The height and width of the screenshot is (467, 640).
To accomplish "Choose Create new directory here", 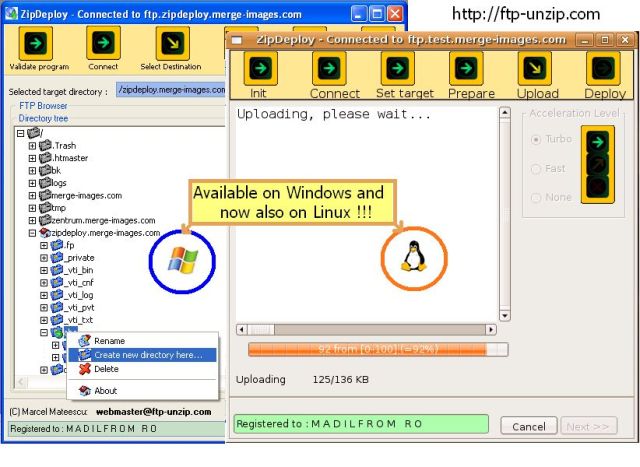I will click(142, 355).
